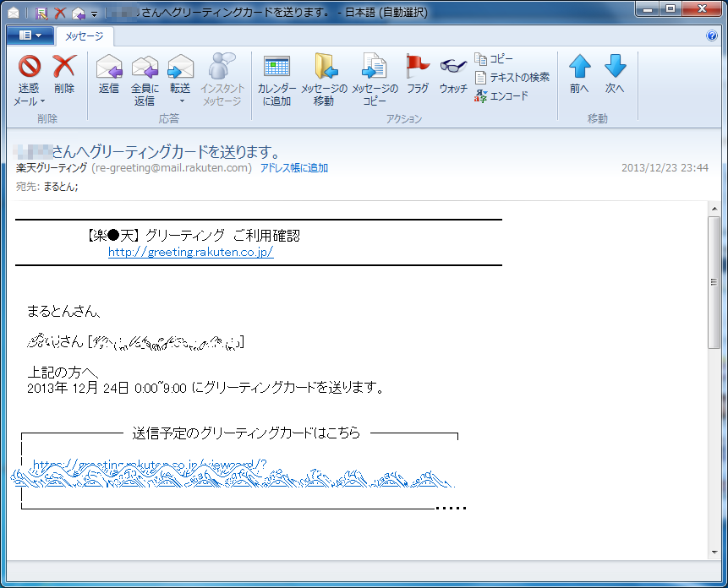Image resolution: width=728 pixels, height=588 pixels.
Task: Click インスタントメッセージ disabled icon
Action: pos(222,79)
